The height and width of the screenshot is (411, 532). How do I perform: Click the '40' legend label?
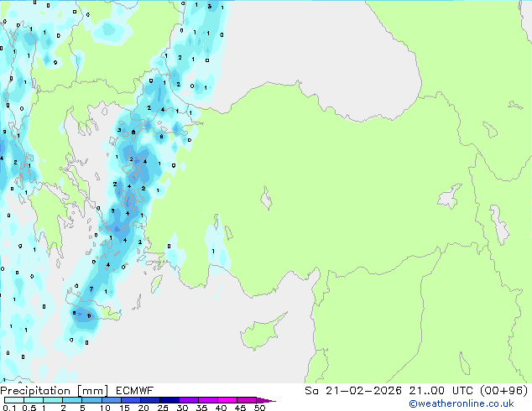(221, 408)
